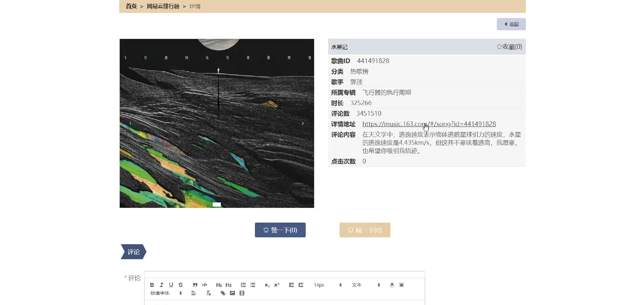Screen dimensions: 644x305
Task: Open 网易云排行榜 breadcrumb item
Action: [x=163, y=6]
